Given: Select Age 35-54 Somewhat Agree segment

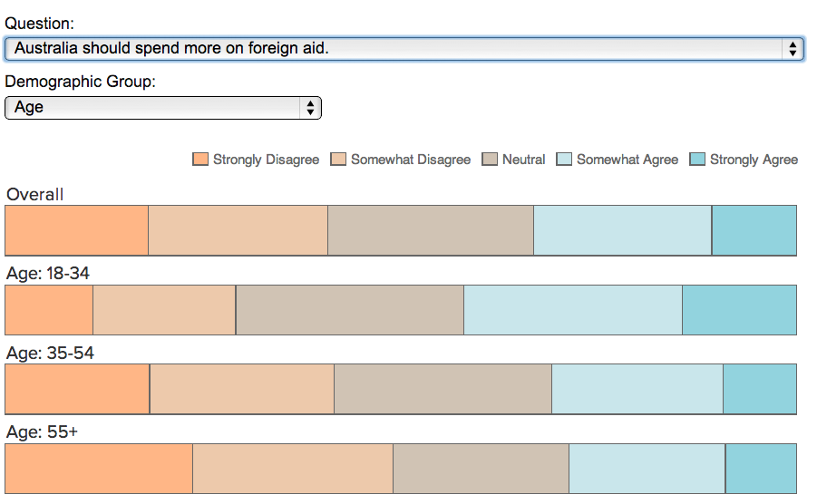Looking at the screenshot, I should (x=637, y=389).
